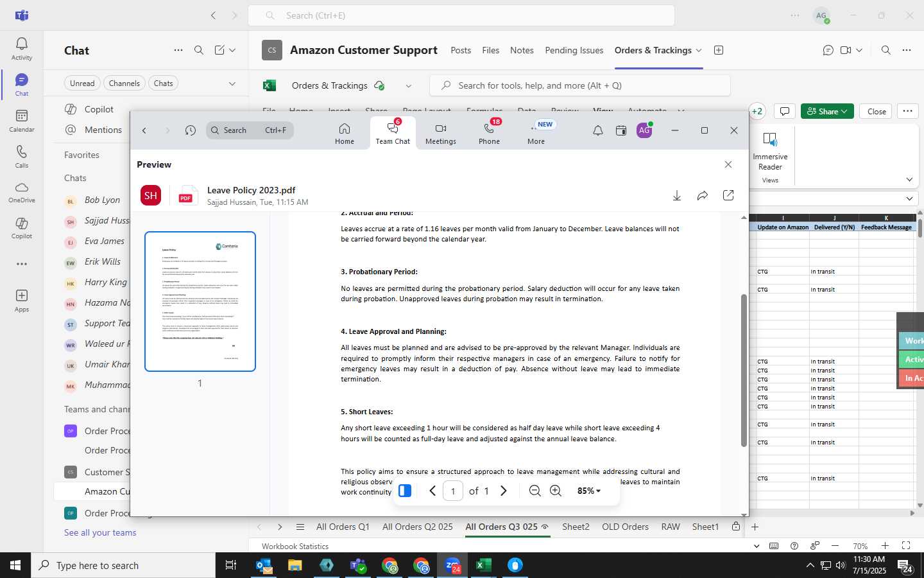Expand the Excel formula bar
Image resolution: width=924 pixels, height=578 pixels.
click(x=909, y=198)
